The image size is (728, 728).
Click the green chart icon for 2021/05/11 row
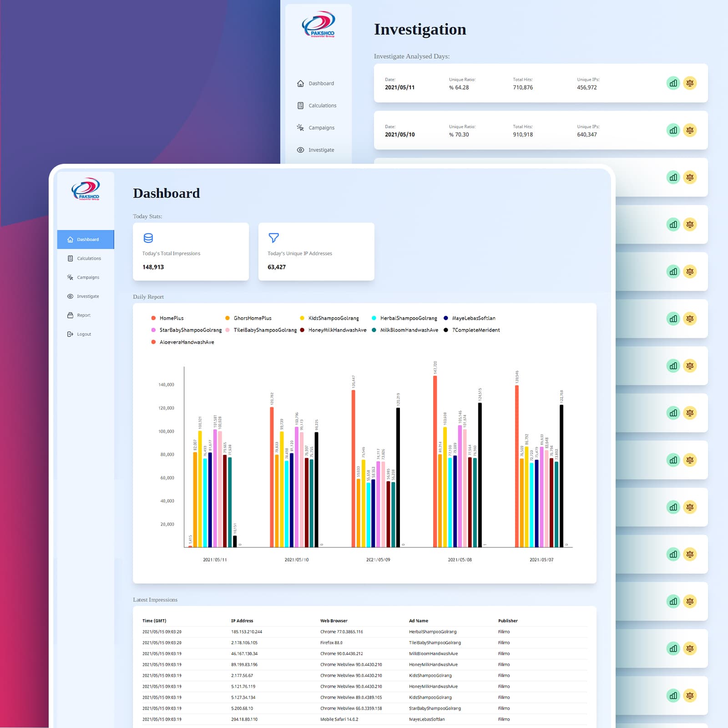pos(673,83)
